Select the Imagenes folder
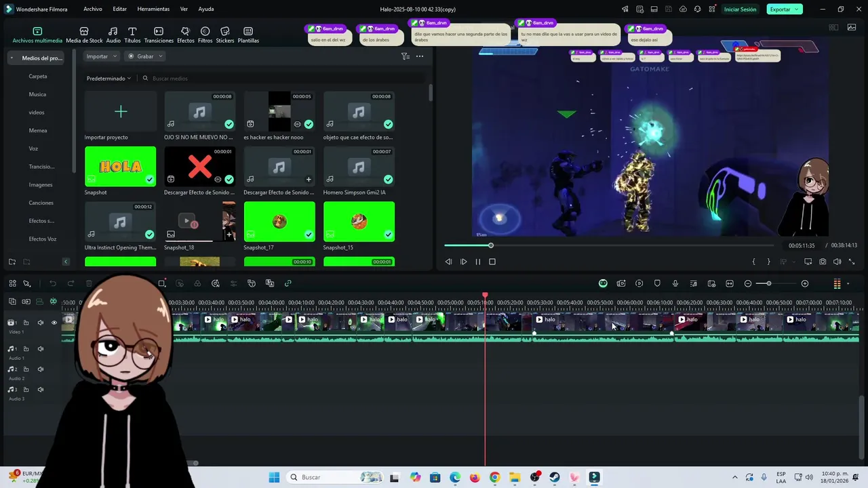 coord(41,184)
